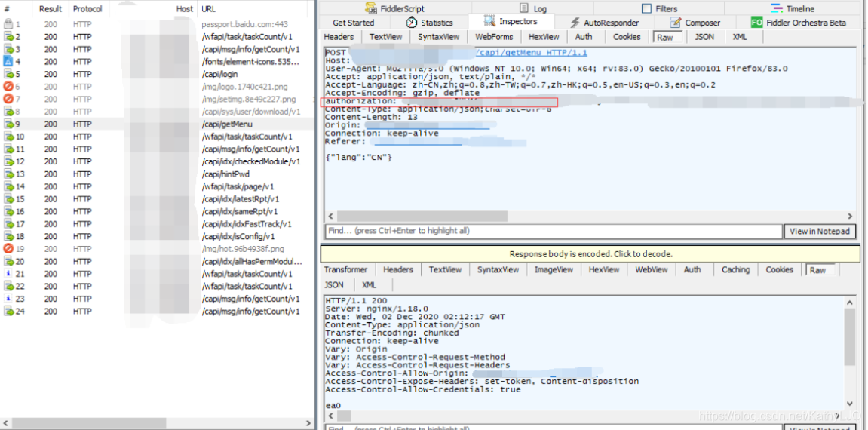Click the blocked icon of session 6 logo
Image resolution: width=868 pixels, height=430 pixels.
click(x=8, y=87)
